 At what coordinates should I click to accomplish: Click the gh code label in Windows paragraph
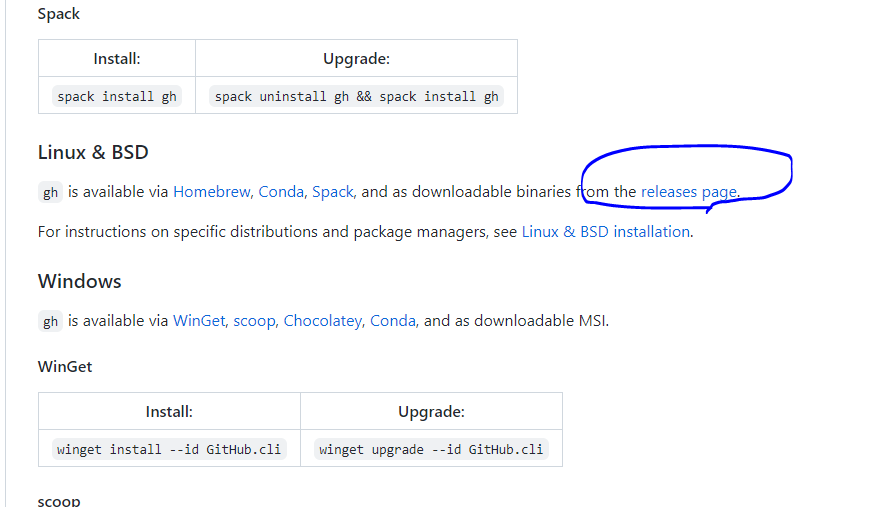coord(50,322)
